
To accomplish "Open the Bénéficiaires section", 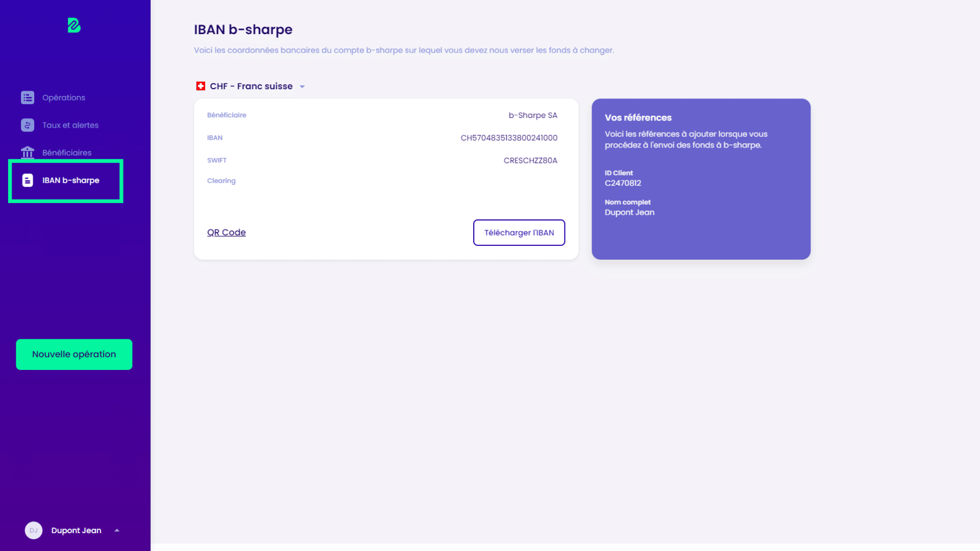I will pos(67,153).
